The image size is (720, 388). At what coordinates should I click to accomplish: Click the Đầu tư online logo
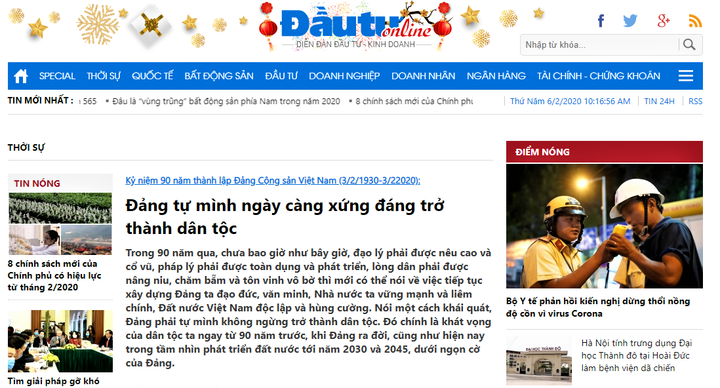point(356,26)
